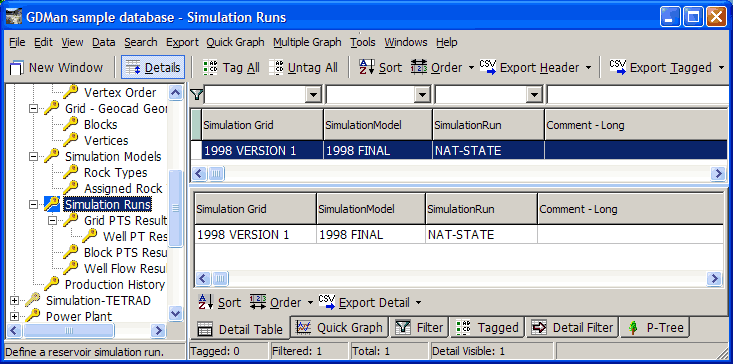733x364 pixels.
Task: Click the top toolbar Order icon
Action: (419, 67)
